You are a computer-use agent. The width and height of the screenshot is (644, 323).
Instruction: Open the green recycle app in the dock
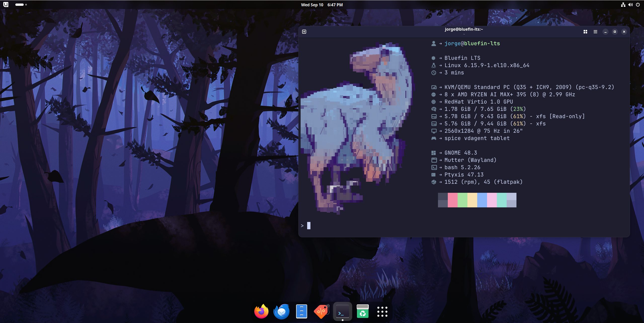click(x=363, y=312)
